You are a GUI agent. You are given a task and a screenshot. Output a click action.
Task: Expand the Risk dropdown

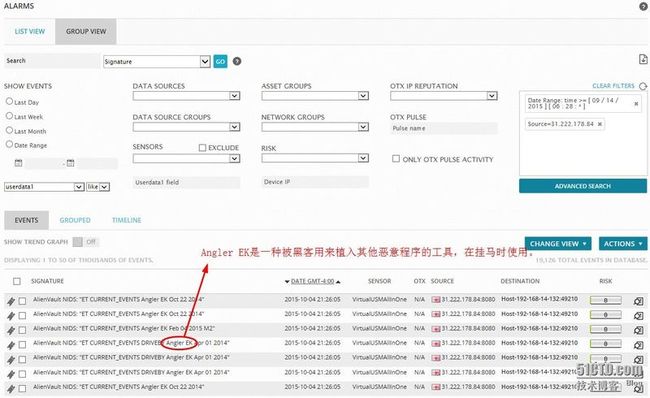315,158
